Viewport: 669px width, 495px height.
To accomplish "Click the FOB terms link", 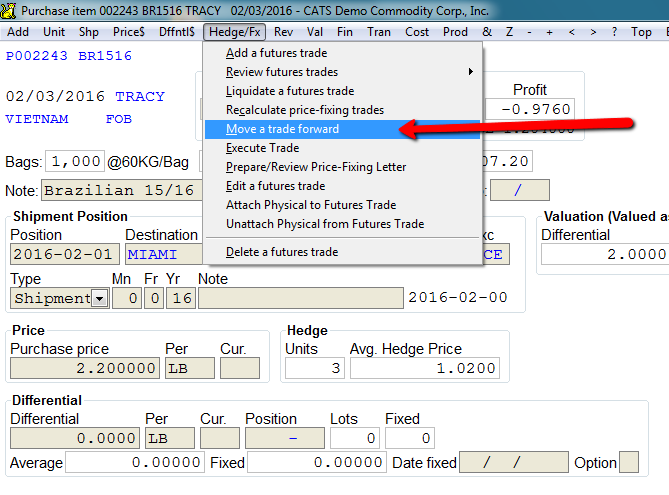I will click(x=119, y=119).
